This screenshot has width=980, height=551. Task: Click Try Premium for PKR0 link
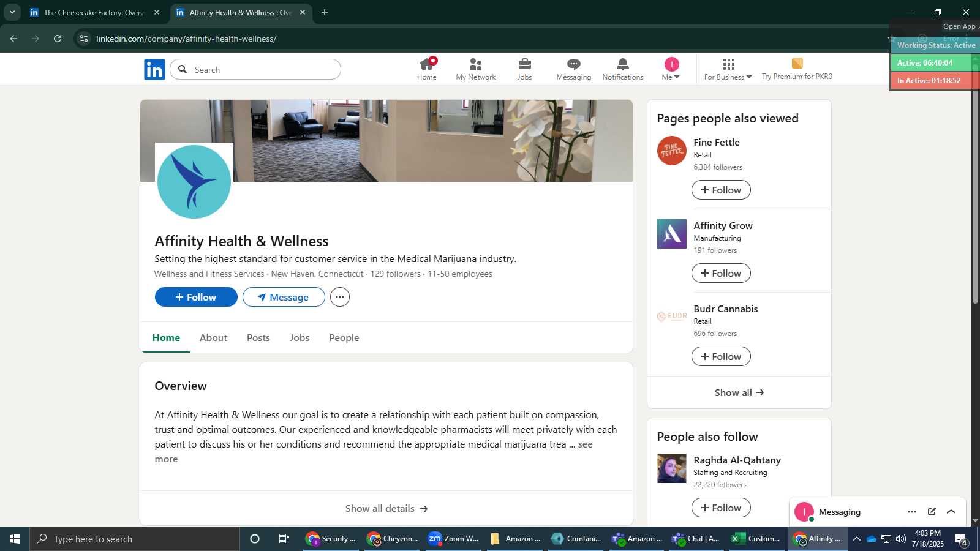[x=797, y=77]
